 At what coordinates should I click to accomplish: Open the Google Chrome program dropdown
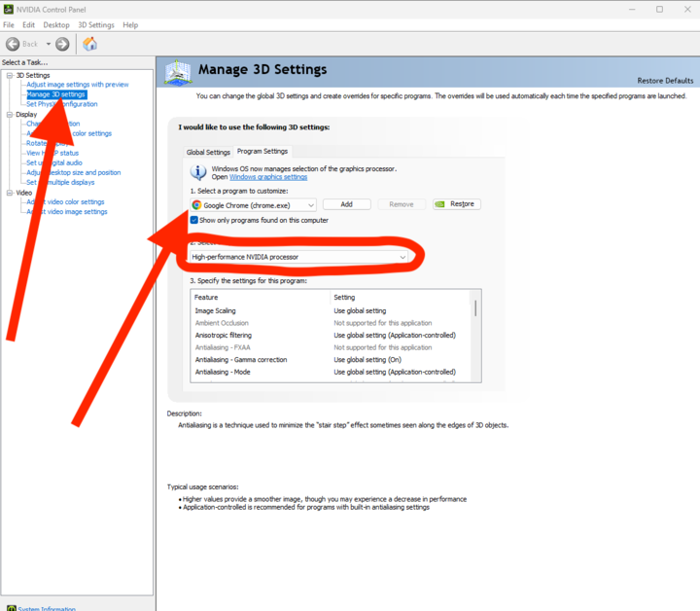(x=253, y=205)
